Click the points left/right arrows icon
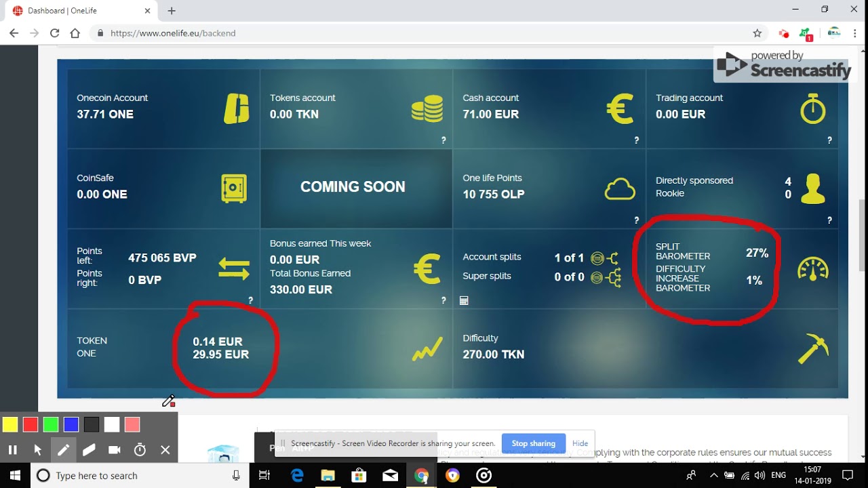The height and width of the screenshot is (488, 868). (234, 269)
